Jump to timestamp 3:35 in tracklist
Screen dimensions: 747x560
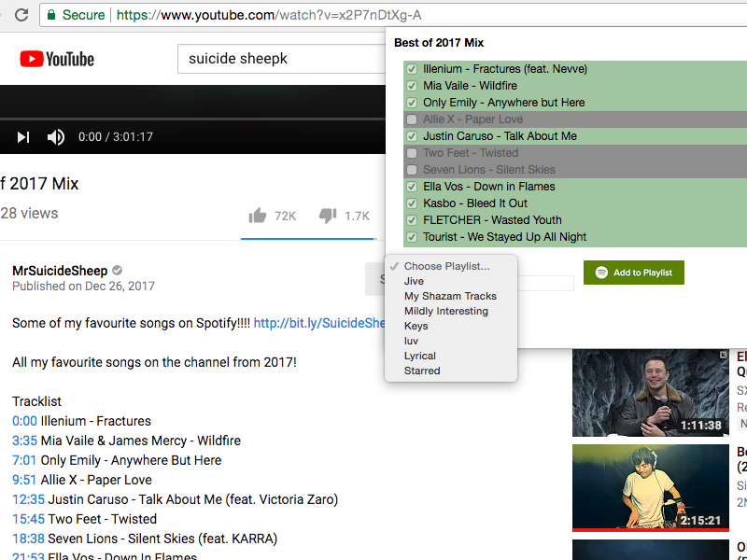[x=24, y=441]
